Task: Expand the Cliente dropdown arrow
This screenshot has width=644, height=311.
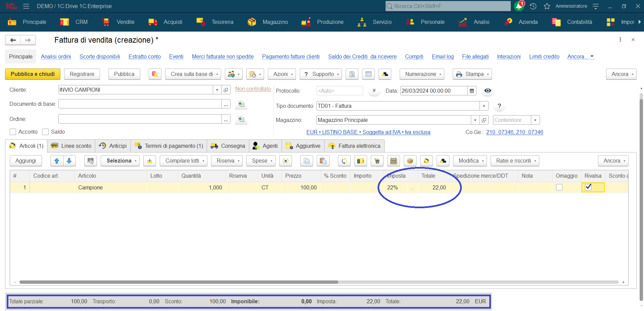Action: tap(217, 90)
